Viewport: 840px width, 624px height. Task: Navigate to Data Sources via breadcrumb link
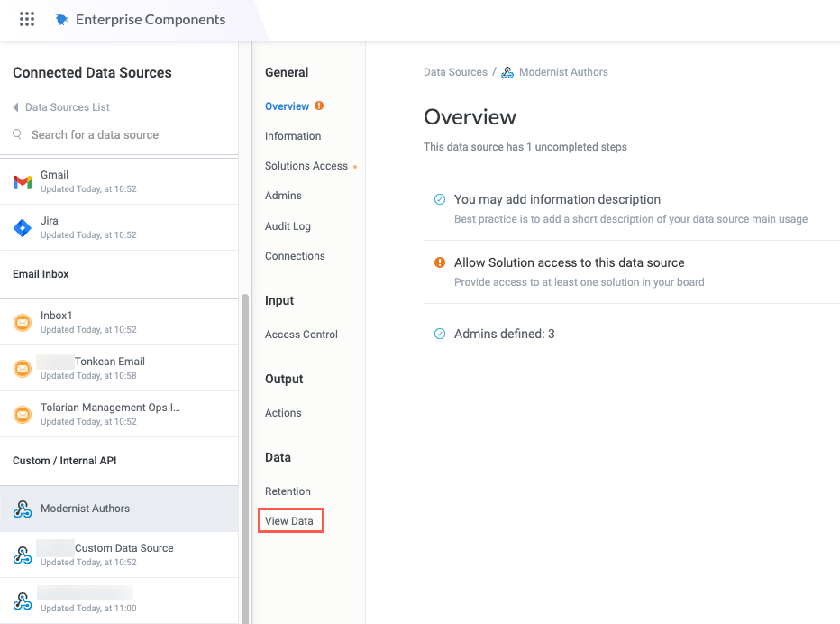click(x=454, y=72)
